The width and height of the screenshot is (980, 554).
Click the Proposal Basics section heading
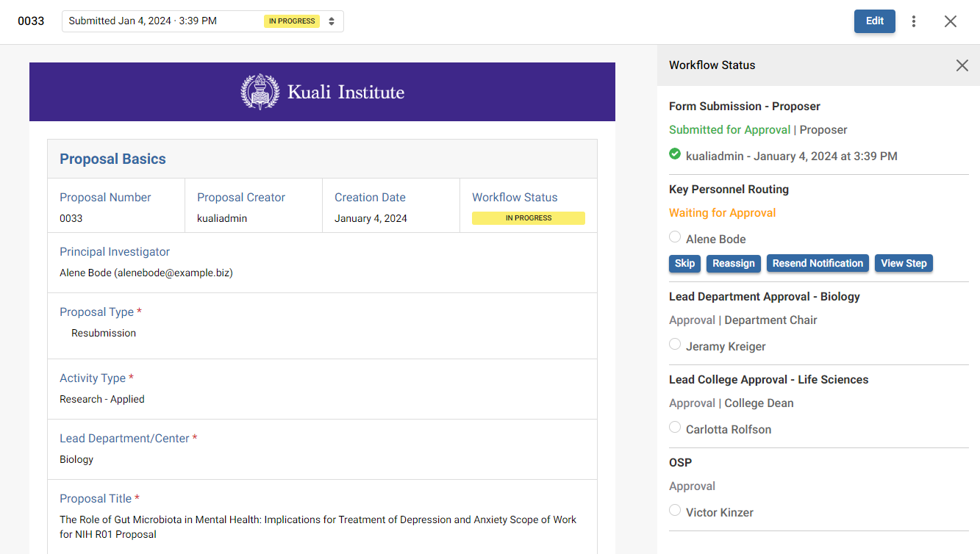(112, 159)
